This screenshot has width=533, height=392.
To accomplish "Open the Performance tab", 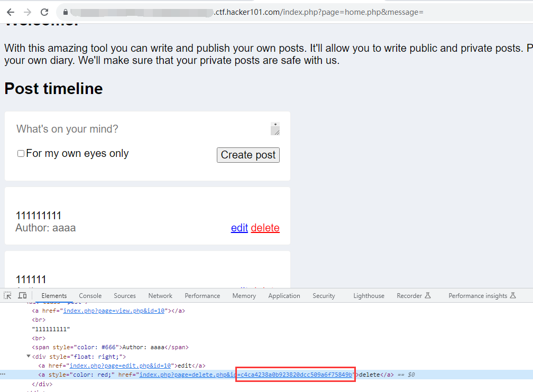I will coord(202,296).
